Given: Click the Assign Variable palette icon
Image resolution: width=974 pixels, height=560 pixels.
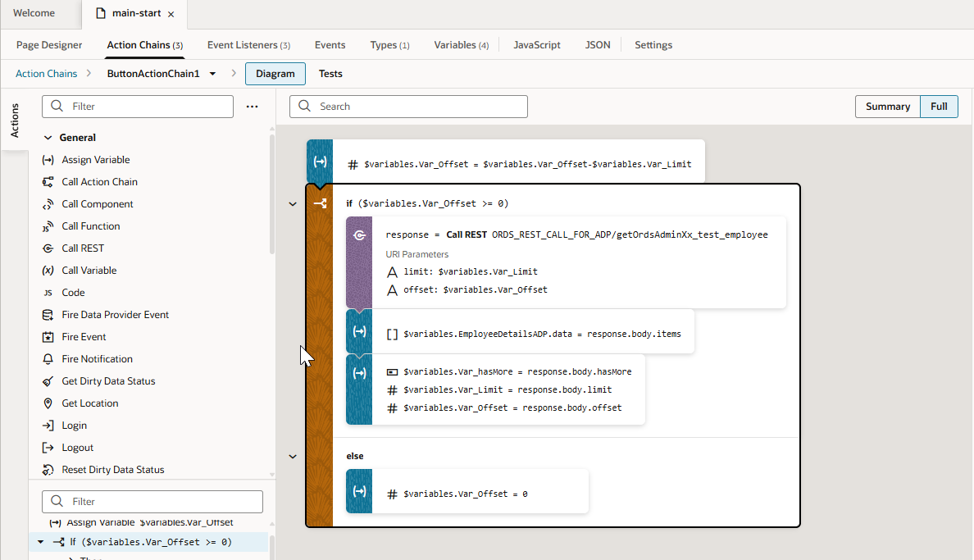Looking at the screenshot, I should click(x=48, y=160).
